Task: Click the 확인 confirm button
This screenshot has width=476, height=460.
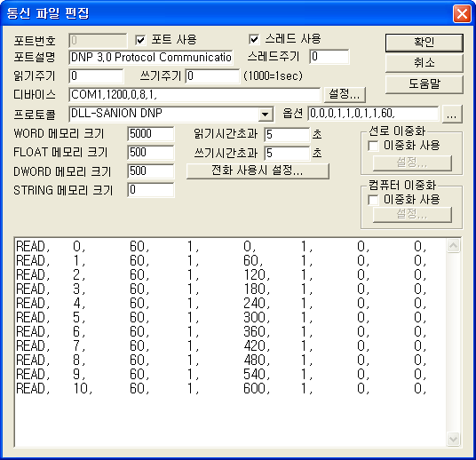Action: click(x=424, y=43)
